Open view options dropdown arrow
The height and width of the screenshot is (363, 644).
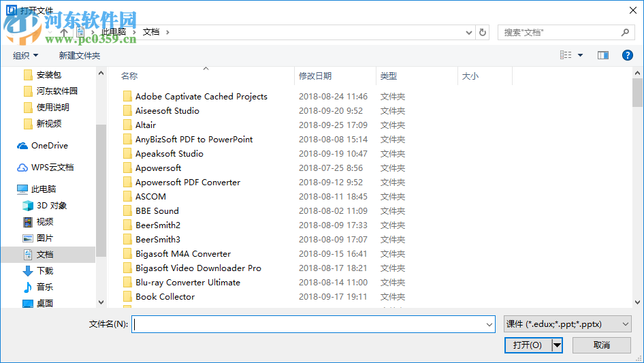pyautogui.click(x=580, y=55)
